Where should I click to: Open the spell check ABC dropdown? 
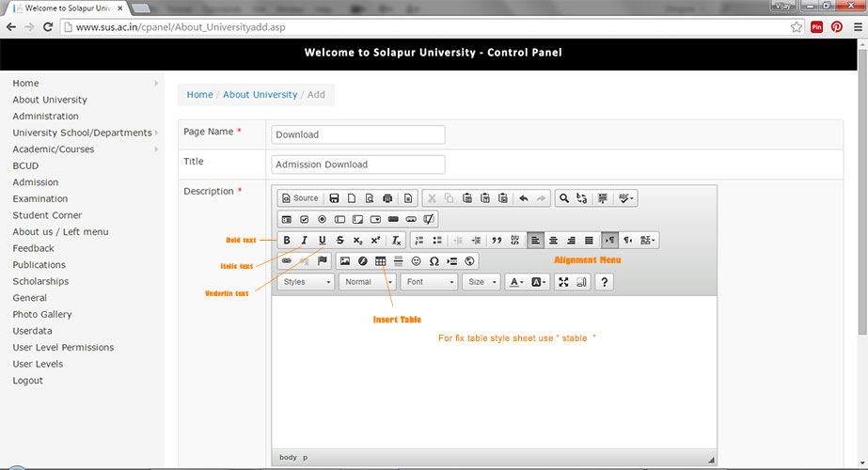[625, 198]
